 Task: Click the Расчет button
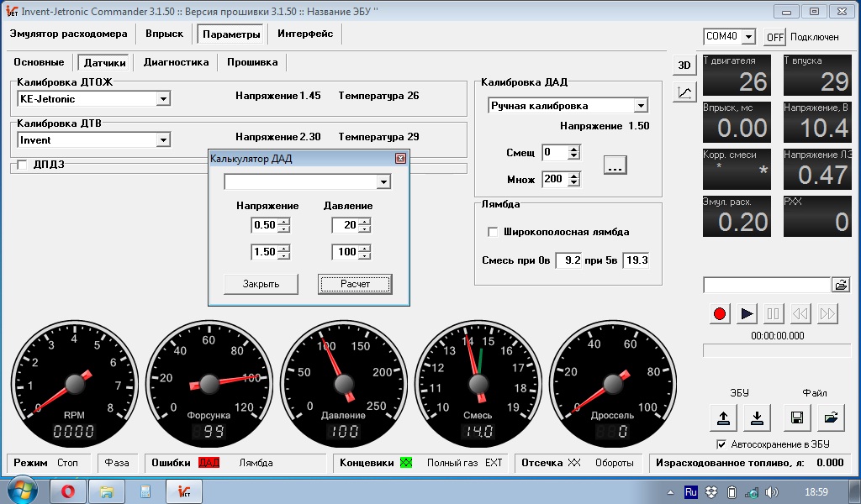(x=355, y=284)
